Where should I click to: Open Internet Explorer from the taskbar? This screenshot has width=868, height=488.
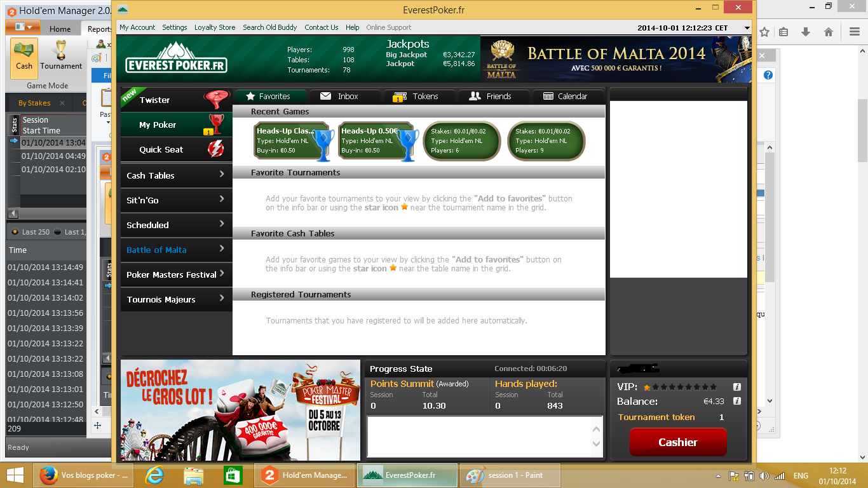point(154,475)
